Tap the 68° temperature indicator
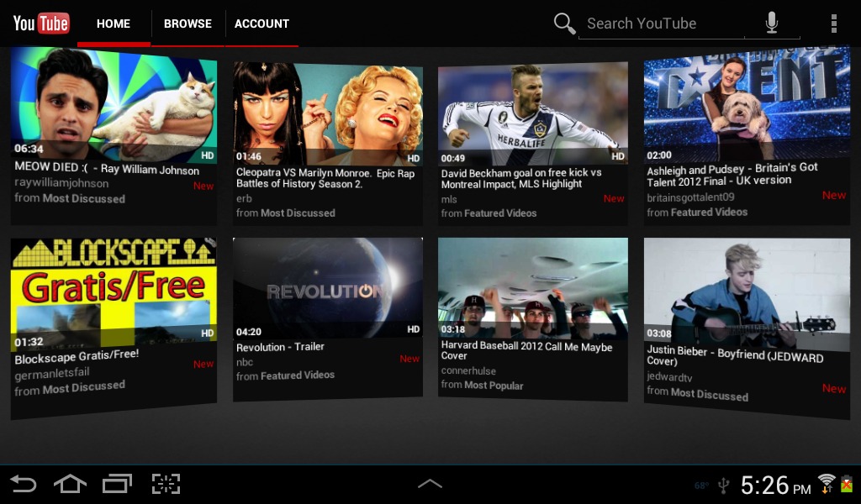 701,486
